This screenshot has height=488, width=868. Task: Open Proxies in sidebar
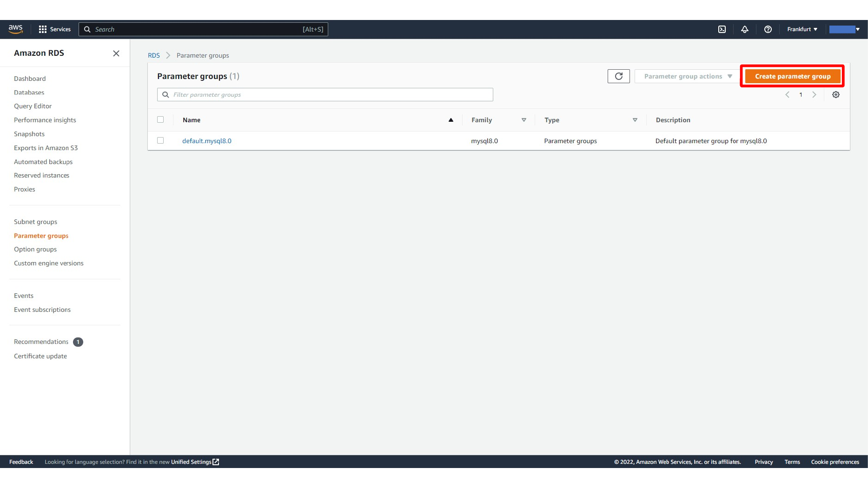point(24,189)
